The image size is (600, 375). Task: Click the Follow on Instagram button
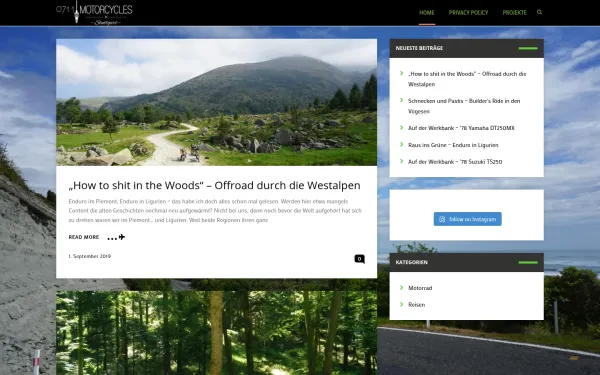[x=468, y=219]
